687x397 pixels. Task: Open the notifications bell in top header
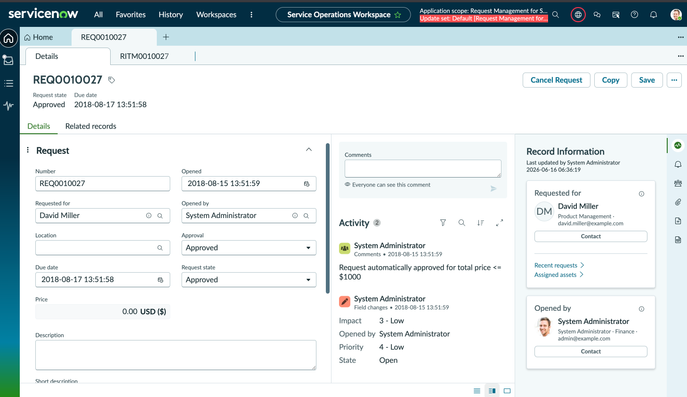[x=653, y=15]
